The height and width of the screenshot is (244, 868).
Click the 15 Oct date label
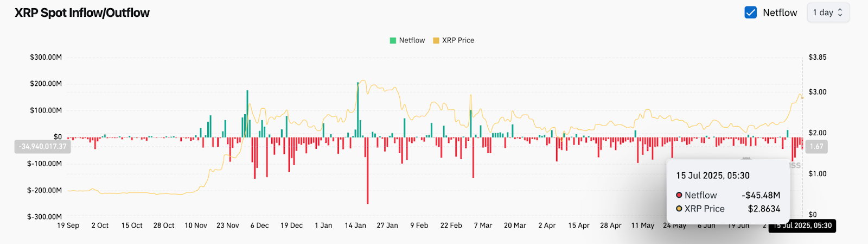(x=132, y=225)
